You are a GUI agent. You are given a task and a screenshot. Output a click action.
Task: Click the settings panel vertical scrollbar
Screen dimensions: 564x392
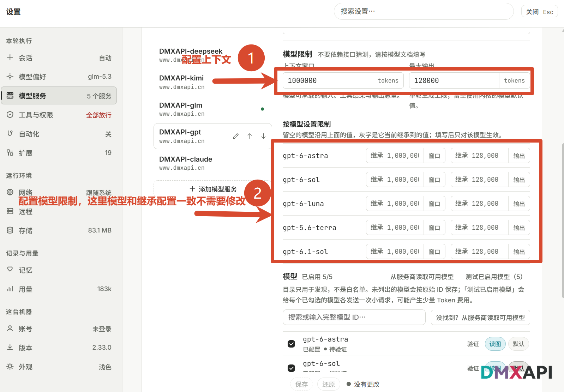(x=562, y=221)
